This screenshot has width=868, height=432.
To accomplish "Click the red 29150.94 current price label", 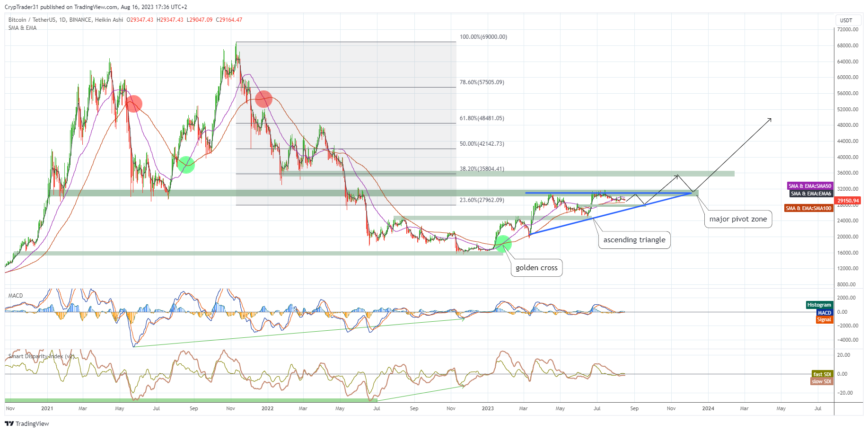I will point(848,201).
